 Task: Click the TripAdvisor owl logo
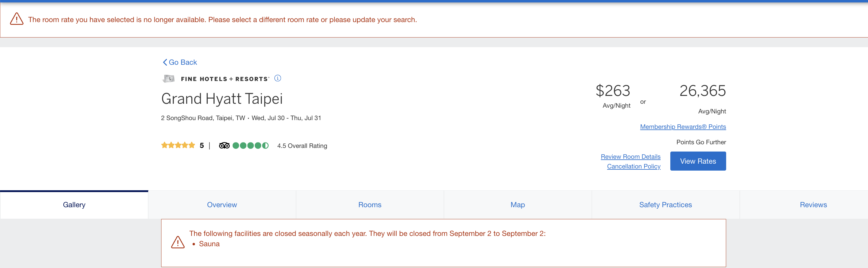(224, 145)
